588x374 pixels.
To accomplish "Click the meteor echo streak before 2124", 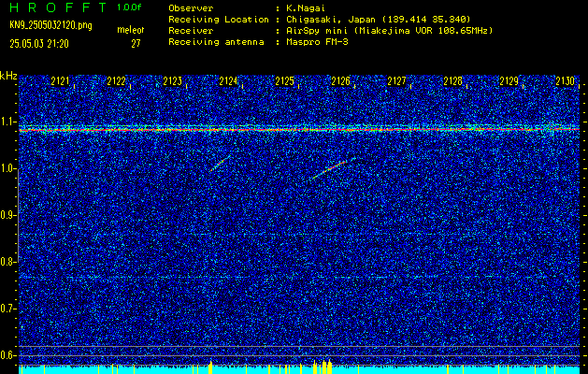I will 221,164.
